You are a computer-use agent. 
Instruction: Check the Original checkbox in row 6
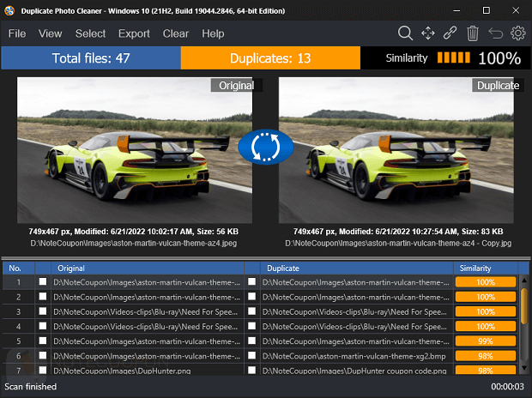43,356
